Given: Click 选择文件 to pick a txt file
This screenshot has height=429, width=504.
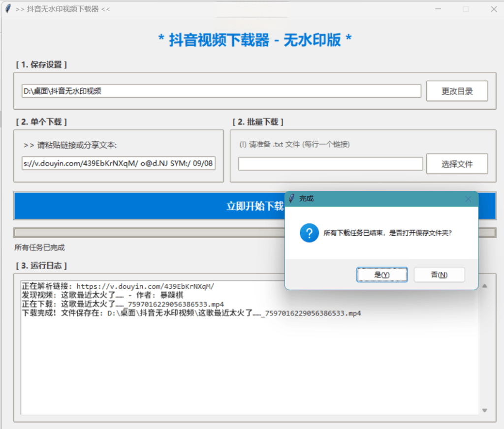Looking at the screenshot, I should pyautogui.click(x=457, y=164).
